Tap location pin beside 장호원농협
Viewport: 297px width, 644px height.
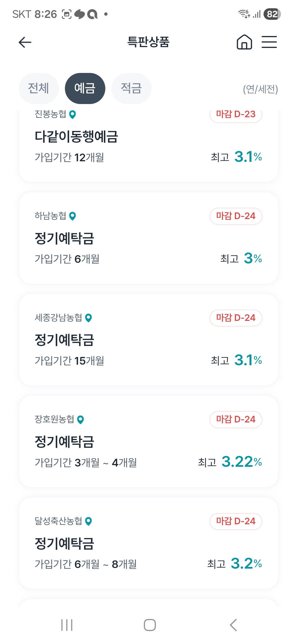pos(80,420)
